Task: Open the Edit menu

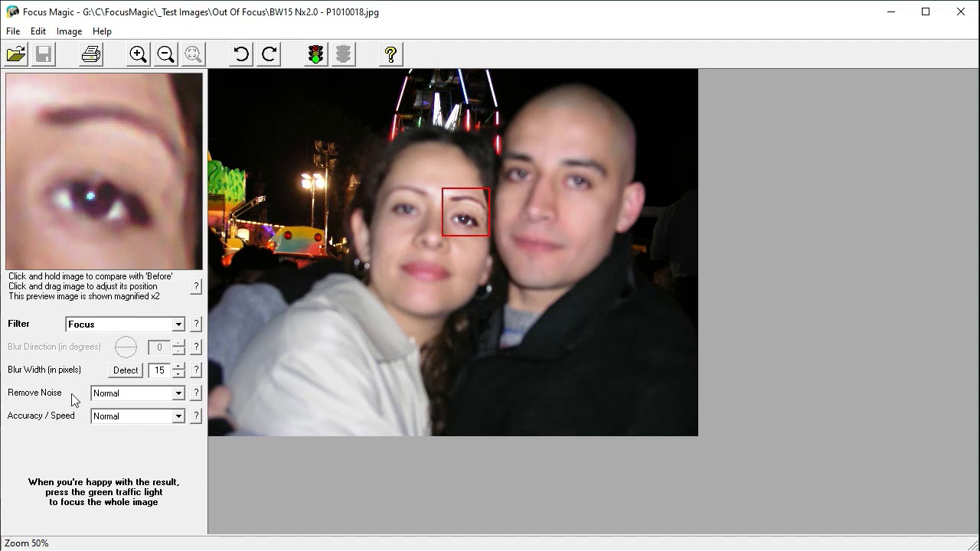Action: click(38, 31)
